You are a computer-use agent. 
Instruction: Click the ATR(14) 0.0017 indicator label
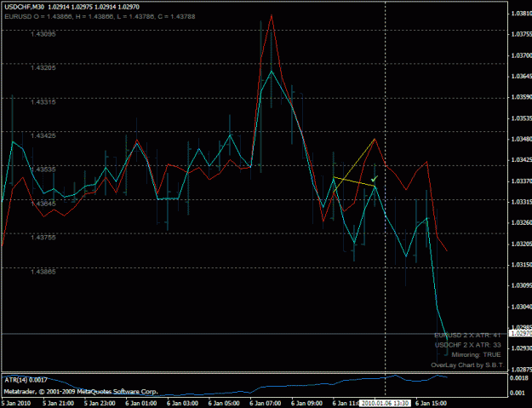tap(26, 380)
